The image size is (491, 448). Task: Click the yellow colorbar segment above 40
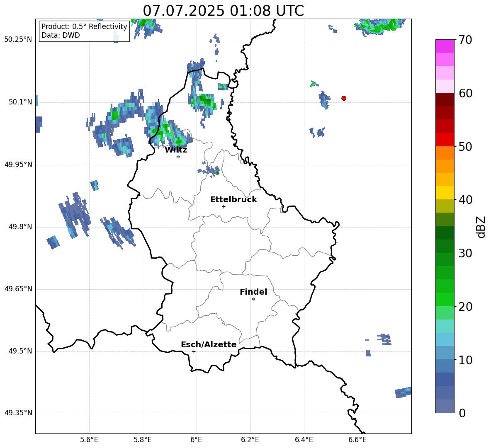[x=445, y=193]
